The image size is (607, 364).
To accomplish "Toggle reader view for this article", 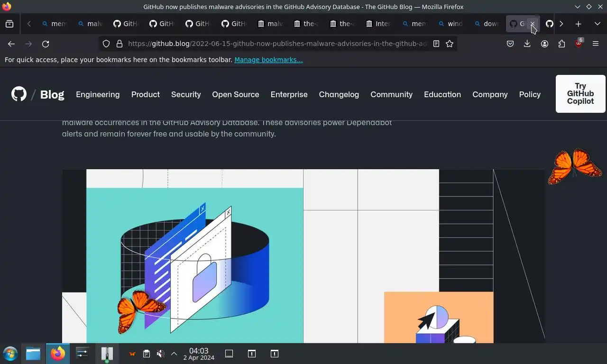I will (436, 44).
